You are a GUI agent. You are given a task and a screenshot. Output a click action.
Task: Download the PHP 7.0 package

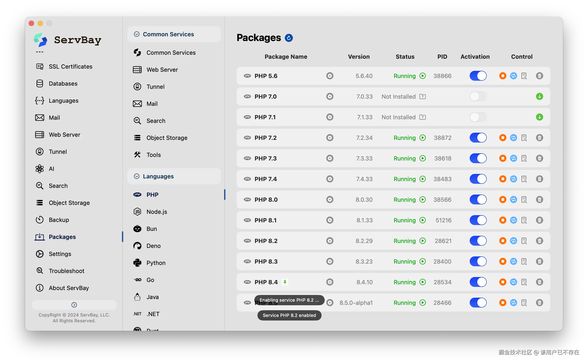click(x=539, y=97)
